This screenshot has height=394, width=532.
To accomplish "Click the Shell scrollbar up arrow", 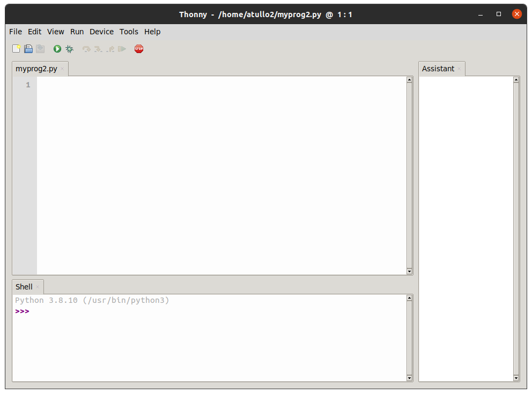I will (409, 298).
